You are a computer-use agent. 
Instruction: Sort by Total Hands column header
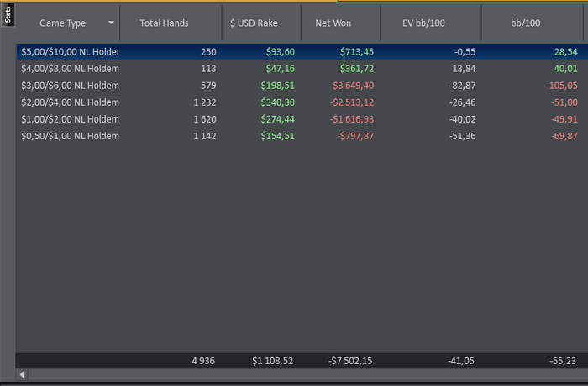pyautogui.click(x=164, y=23)
